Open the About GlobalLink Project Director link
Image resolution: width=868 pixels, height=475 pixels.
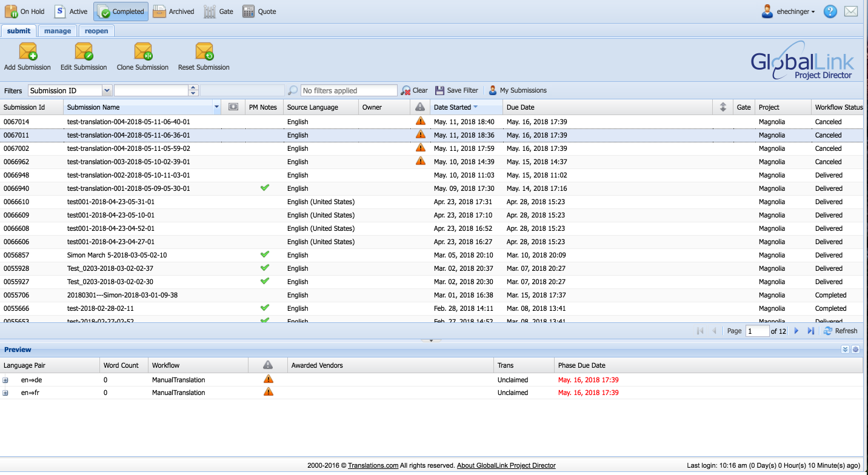(506, 465)
